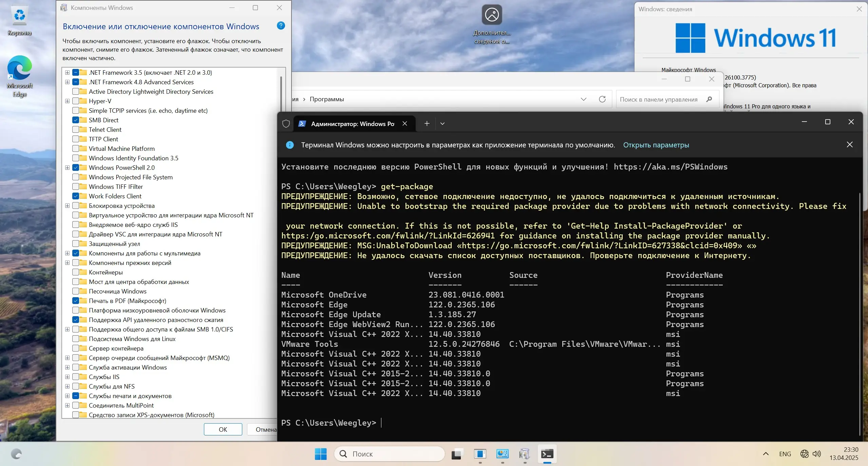This screenshot has width=868, height=466.
Task: Open the terminal tab list dropdown
Action: click(x=442, y=124)
